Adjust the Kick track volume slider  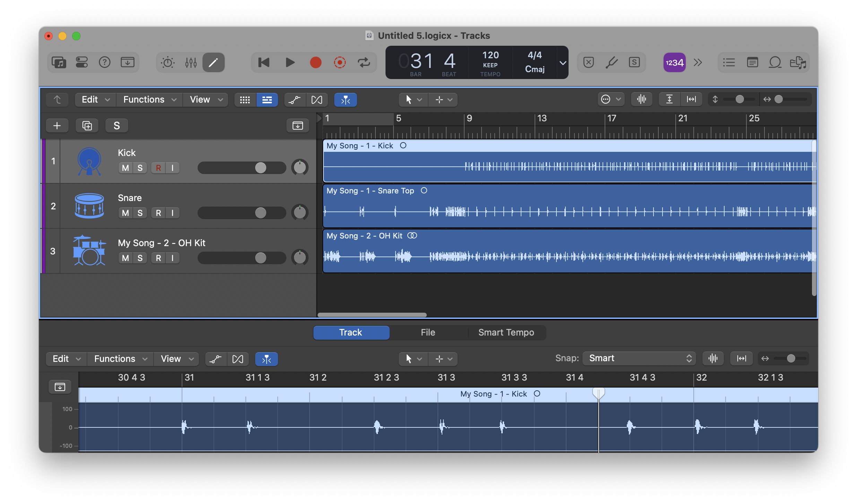coord(242,168)
